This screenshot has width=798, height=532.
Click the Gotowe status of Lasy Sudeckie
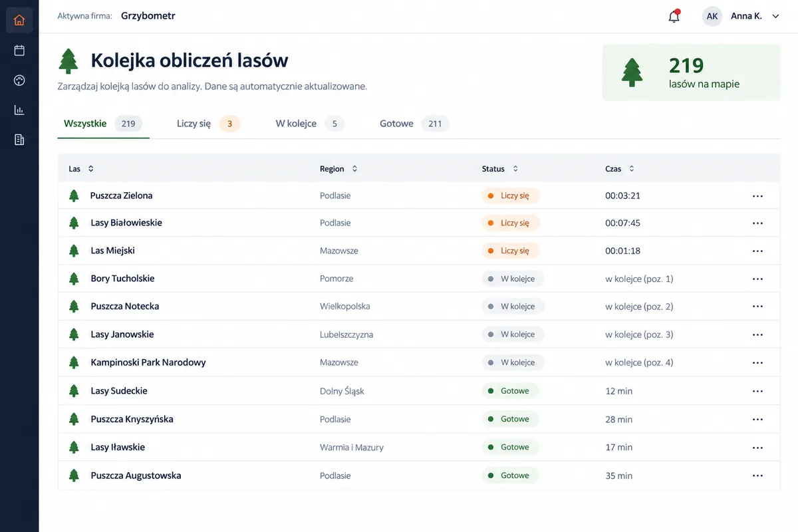point(511,391)
